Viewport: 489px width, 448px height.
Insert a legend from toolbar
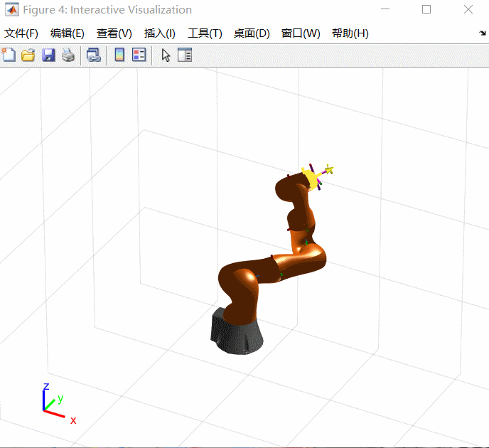[139, 55]
